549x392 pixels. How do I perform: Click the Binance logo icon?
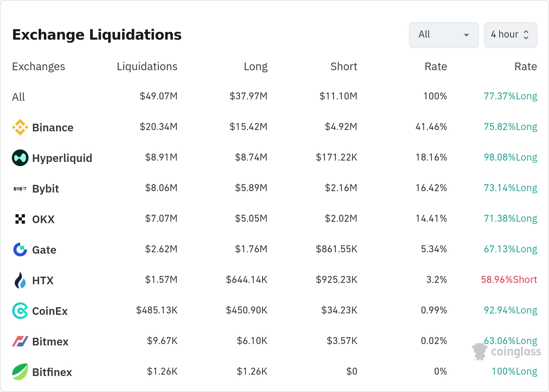(20, 128)
